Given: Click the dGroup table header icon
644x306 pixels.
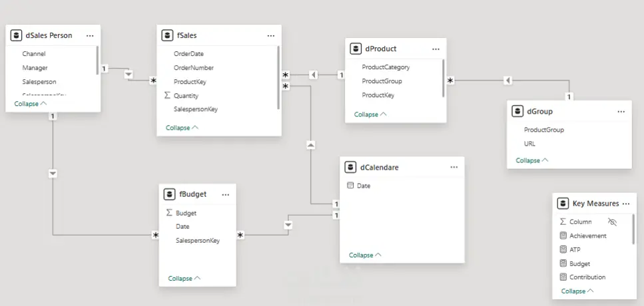Looking at the screenshot, I should coord(517,112).
